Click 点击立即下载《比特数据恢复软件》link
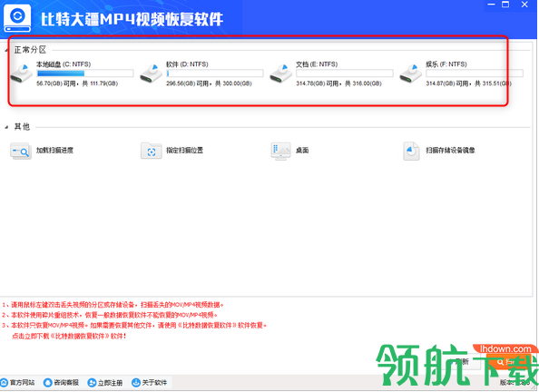 click(x=69, y=336)
